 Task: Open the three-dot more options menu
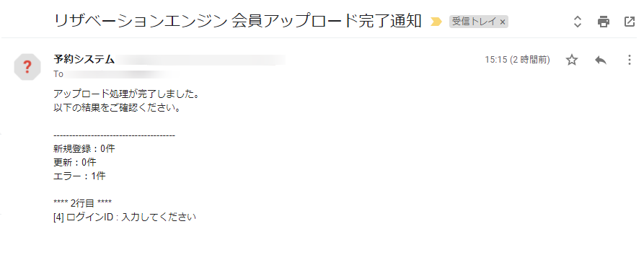(x=629, y=60)
